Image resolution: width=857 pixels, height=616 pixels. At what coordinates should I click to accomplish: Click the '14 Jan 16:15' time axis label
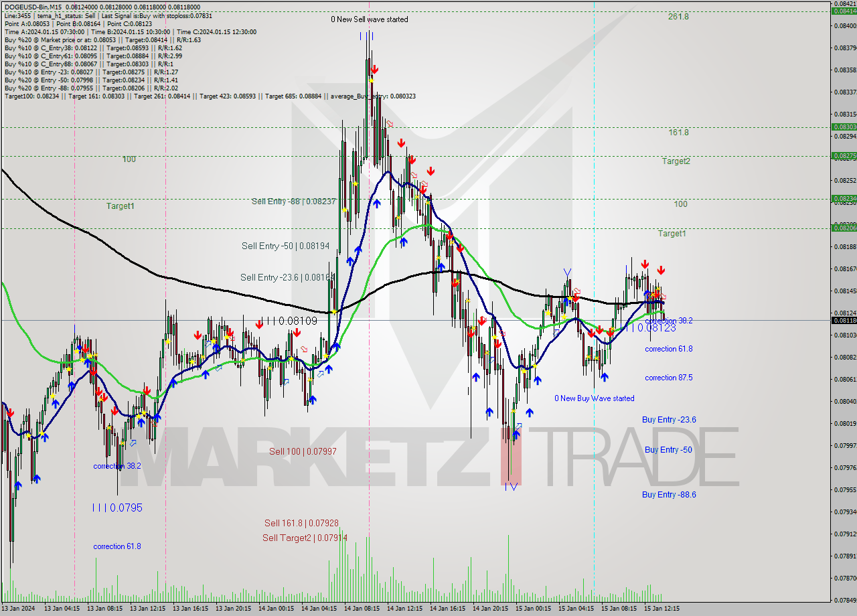click(447, 609)
